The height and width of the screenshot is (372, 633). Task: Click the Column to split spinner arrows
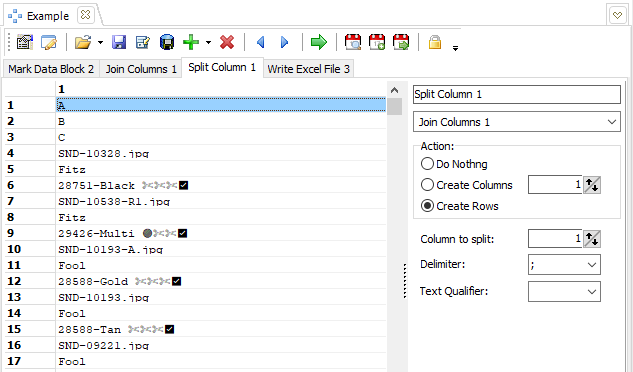pyautogui.click(x=592, y=239)
